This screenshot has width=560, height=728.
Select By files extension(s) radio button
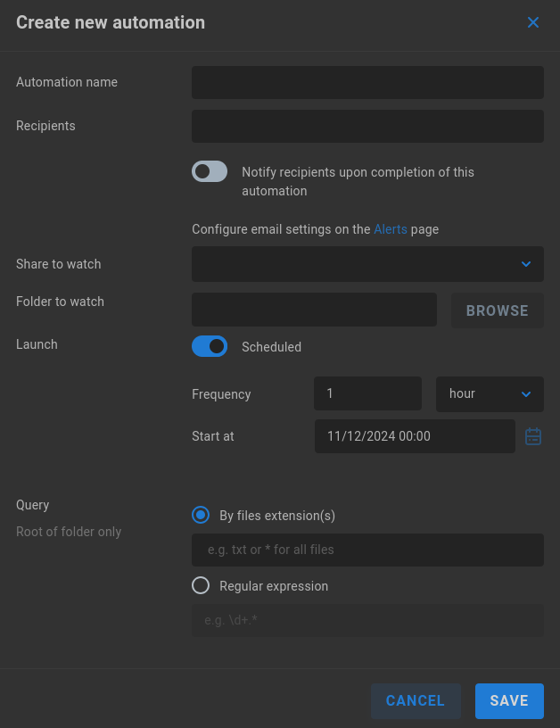201,516
